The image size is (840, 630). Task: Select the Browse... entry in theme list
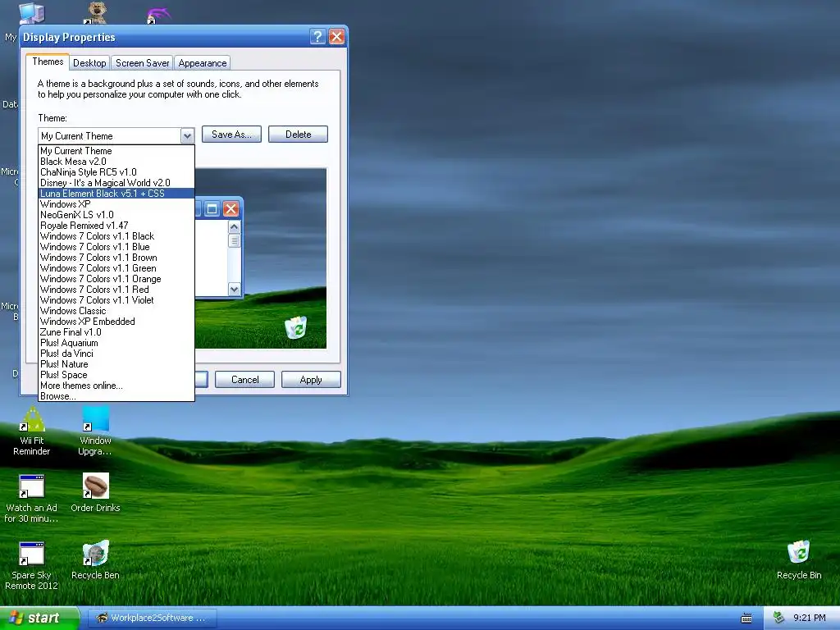click(x=116, y=396)
